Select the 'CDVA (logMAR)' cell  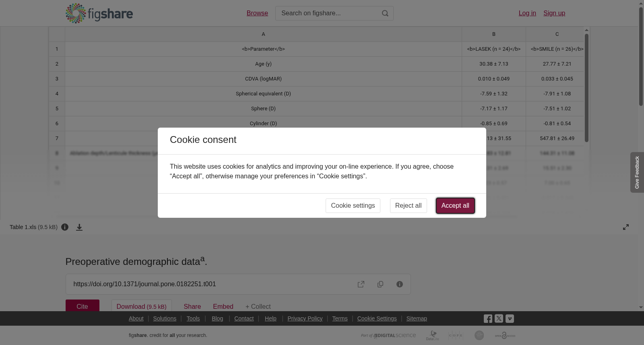pyautogui.click(x=263, y=79)
